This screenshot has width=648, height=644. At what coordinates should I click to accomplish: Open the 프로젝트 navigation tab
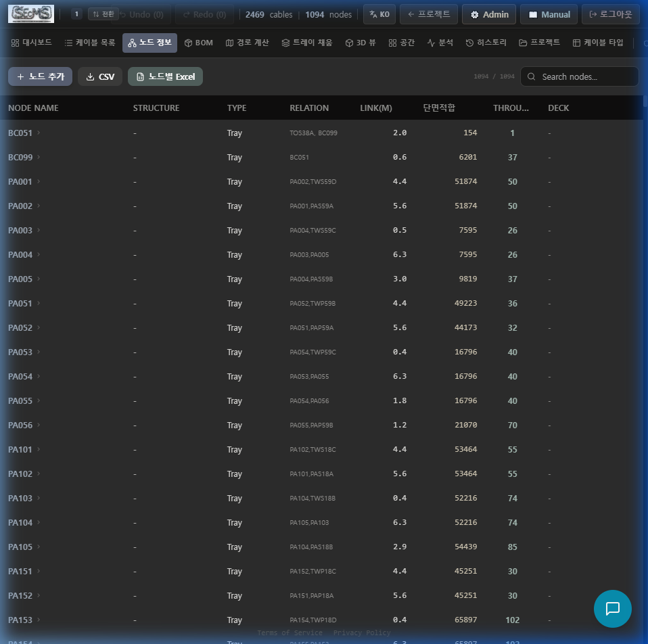tap(539, 43)
